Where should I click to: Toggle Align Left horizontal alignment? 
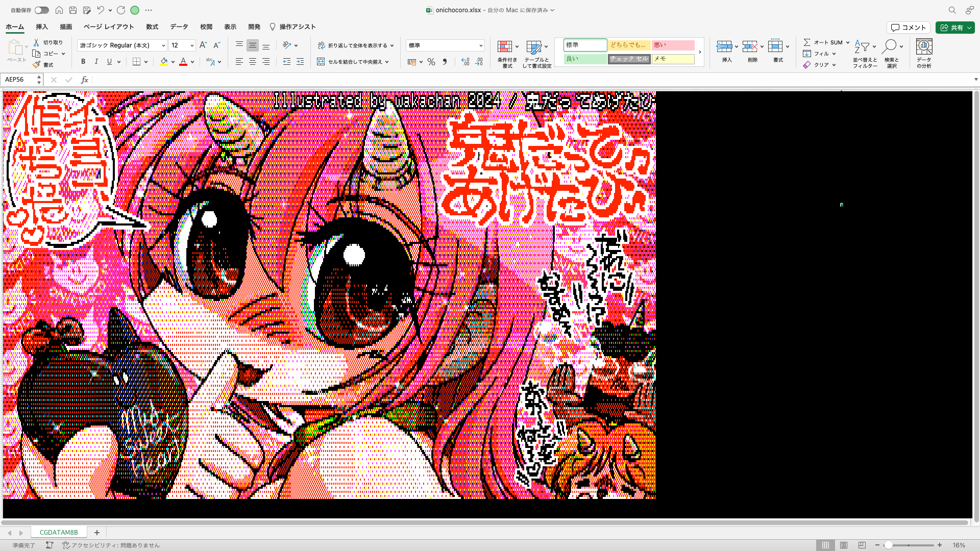coord(239,62)
